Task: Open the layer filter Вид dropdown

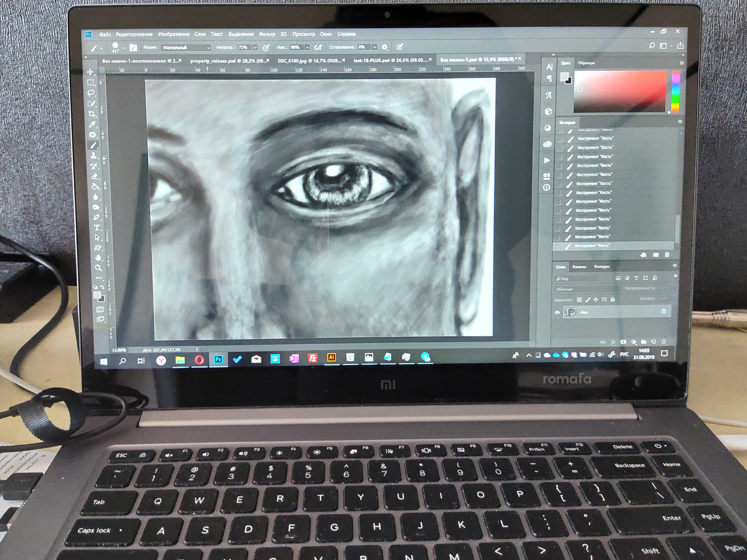Action: pos(577,278)
